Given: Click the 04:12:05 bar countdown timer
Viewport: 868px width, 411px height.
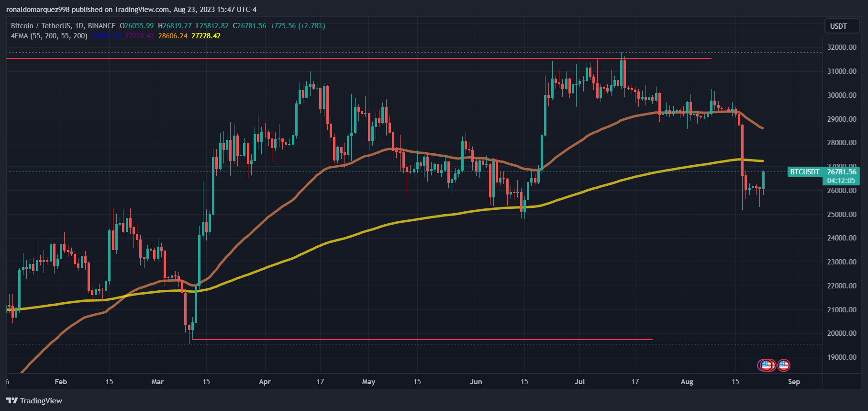Looking at the screenshot, I should [841, 181].
